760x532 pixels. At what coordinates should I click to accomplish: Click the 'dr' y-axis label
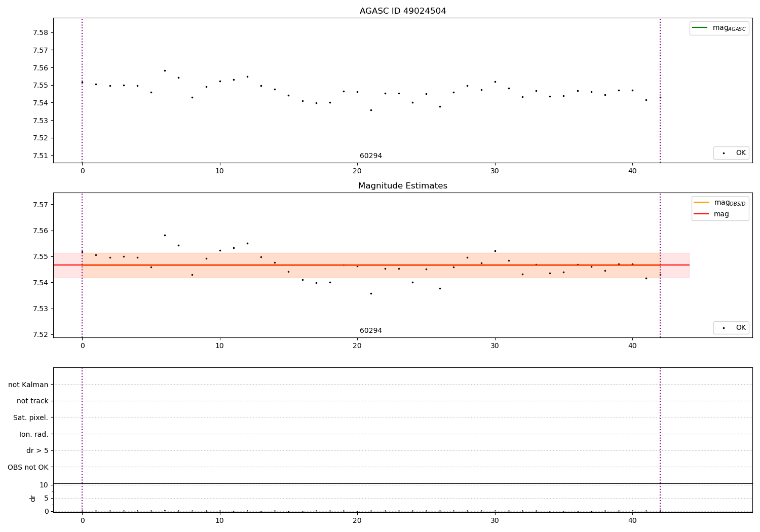[x=33, y=498]
